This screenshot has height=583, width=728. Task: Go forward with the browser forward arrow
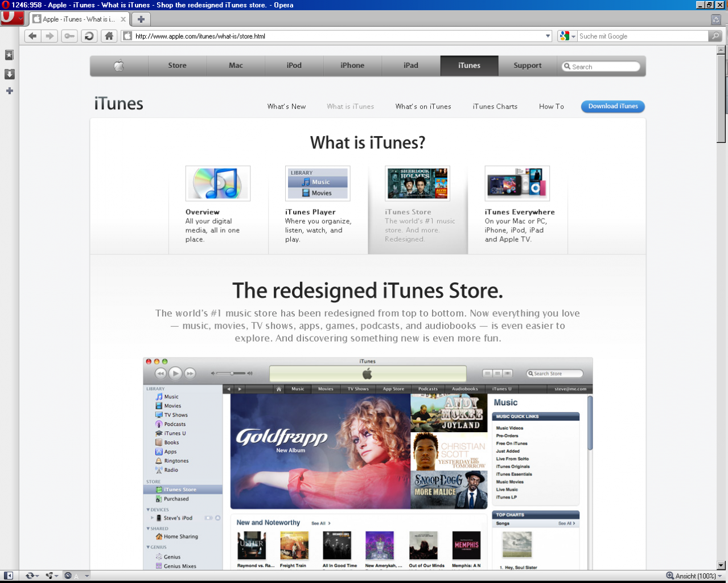coord(50,36)
